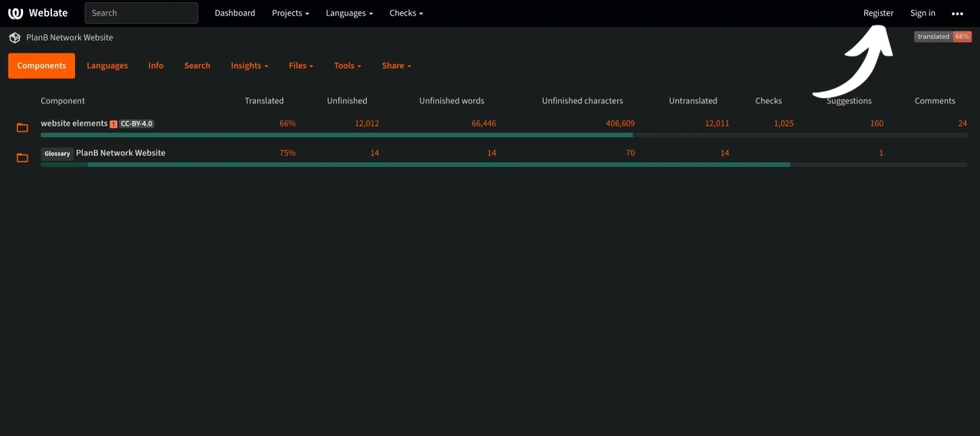Sort by Checks column header

point(769,101)
